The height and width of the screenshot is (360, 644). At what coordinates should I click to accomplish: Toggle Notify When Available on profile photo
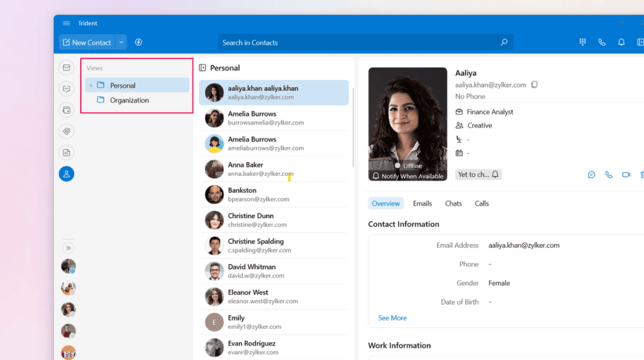click(x=408, y=176)
